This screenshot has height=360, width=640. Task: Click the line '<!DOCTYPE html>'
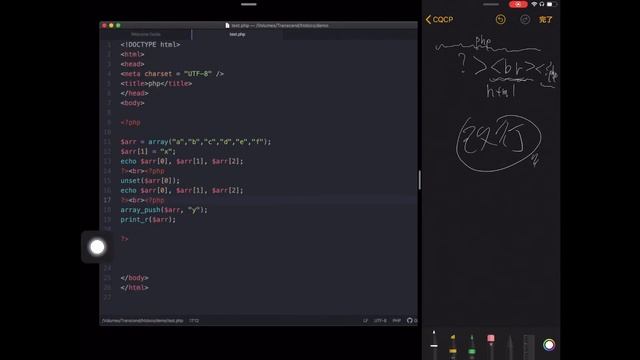click(150, 44)
